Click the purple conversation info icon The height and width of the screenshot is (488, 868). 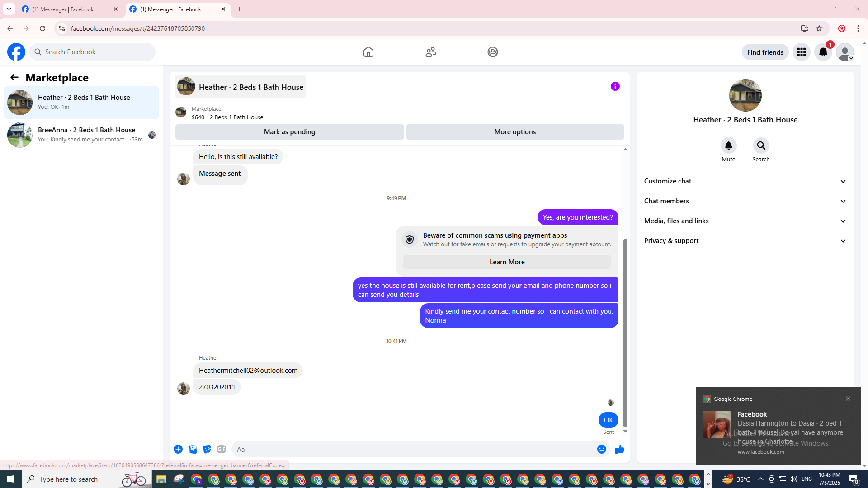point(615,86)
